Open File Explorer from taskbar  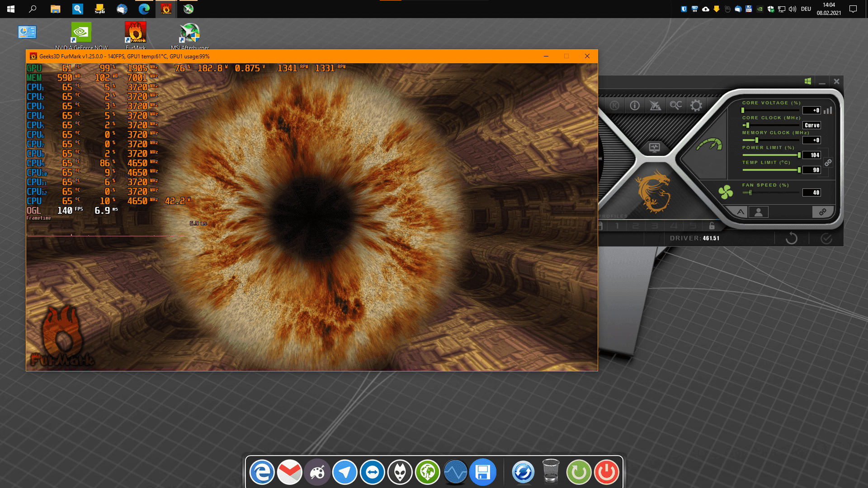pos(55,9)
